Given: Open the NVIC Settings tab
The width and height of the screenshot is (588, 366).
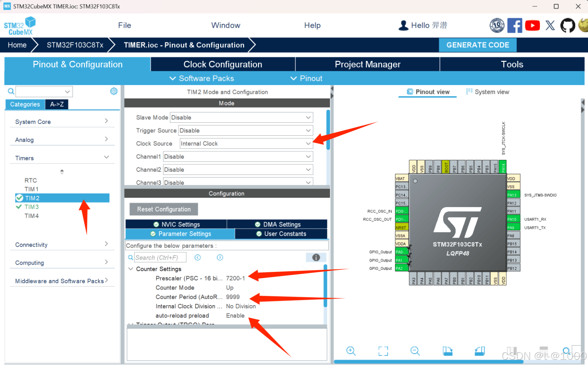Looking at the screenshot, I should pyautogui.click(x=176, y=224).
